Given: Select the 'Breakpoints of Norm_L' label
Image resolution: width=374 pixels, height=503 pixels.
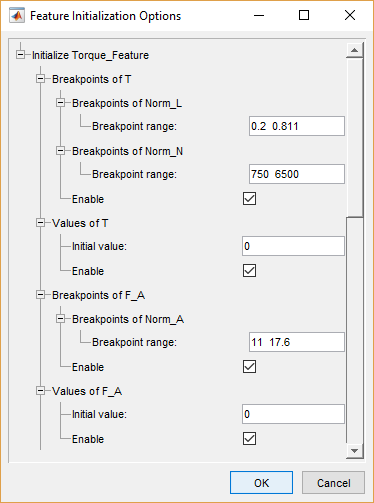Looking at the screenshot, I should (x=127, y=103).
